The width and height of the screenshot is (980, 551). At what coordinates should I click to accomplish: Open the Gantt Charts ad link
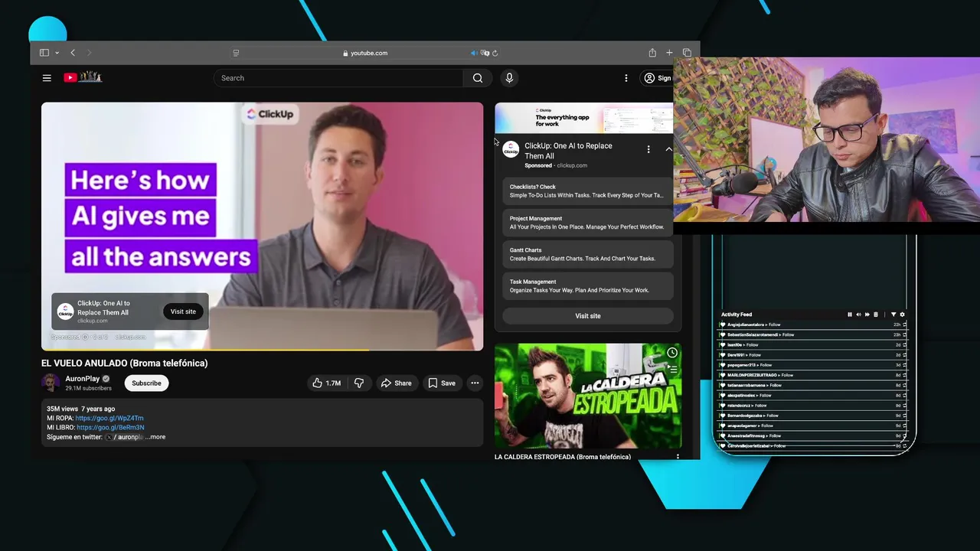[588, 254]
